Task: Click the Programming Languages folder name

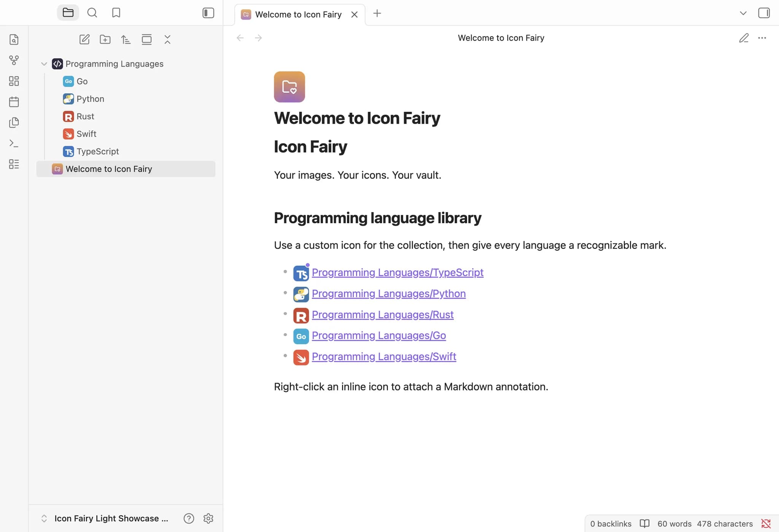Action: point(114,64)
